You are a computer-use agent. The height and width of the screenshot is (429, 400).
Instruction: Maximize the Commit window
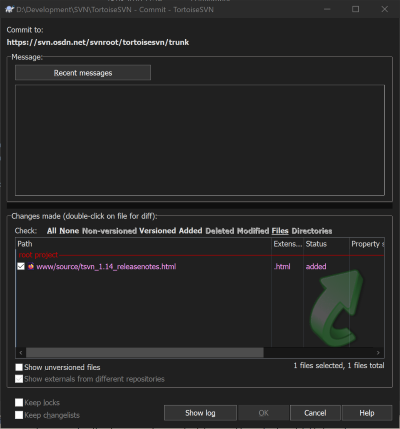point(356,9)
